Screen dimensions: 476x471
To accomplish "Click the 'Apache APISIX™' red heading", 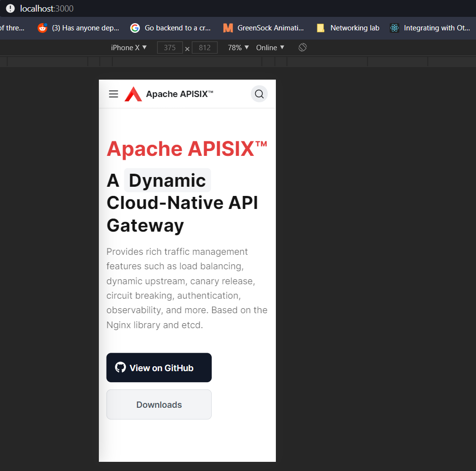I will [187, 149].
